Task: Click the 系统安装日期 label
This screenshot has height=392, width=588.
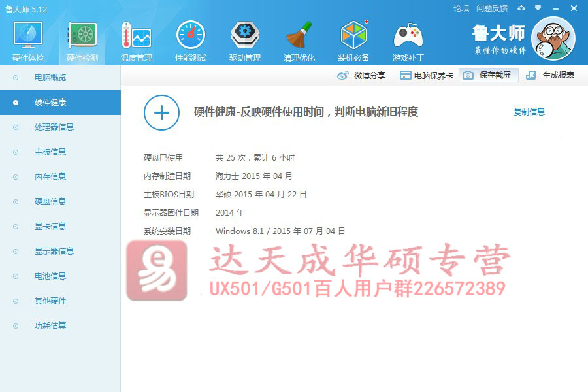Action: 167,231
